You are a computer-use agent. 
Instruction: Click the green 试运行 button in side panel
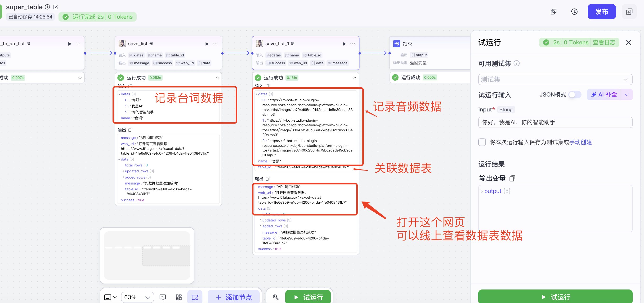point(555,297)
